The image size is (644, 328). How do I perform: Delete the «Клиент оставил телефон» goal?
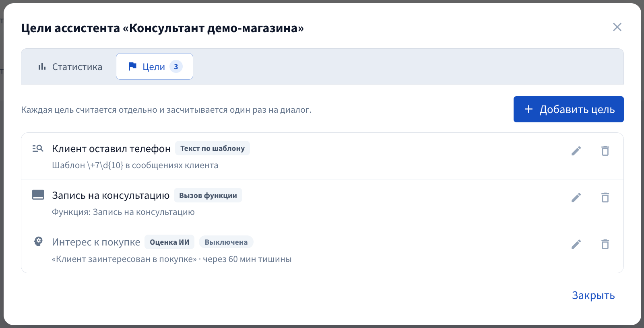[x=605, y=151]
